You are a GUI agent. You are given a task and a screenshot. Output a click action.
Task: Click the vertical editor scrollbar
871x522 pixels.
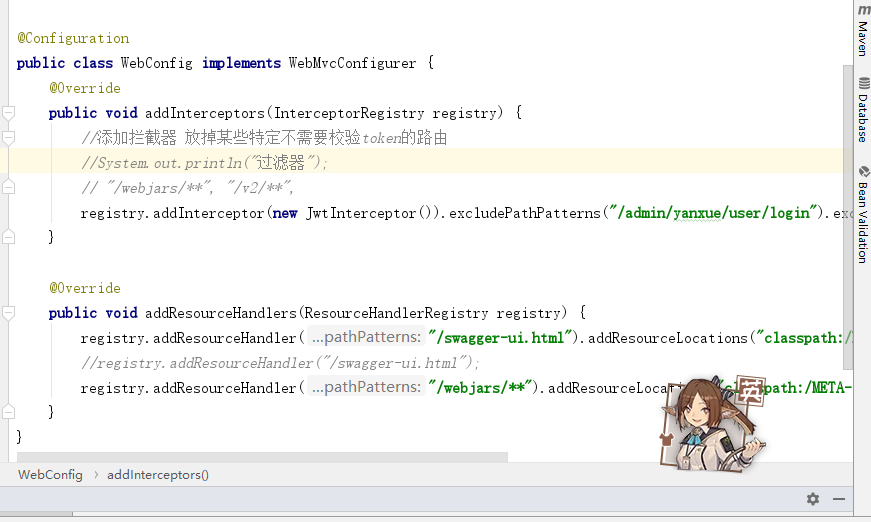(x=848, y=217)
